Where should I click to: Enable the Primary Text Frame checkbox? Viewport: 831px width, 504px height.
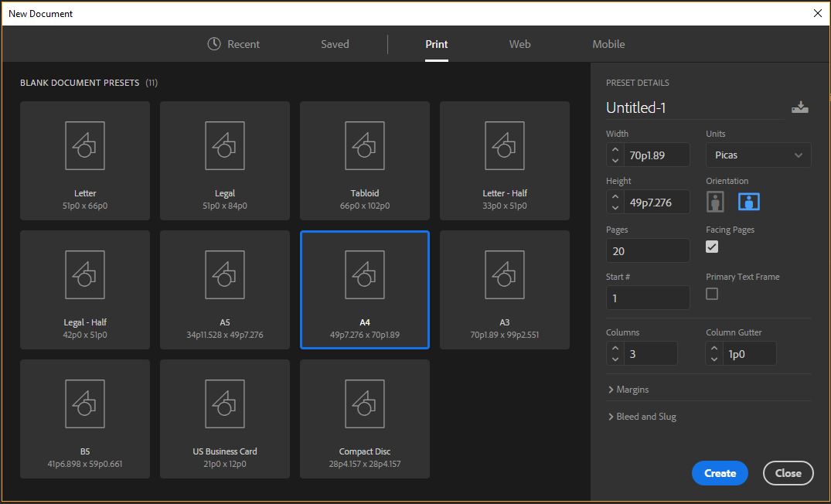(712, 294)
